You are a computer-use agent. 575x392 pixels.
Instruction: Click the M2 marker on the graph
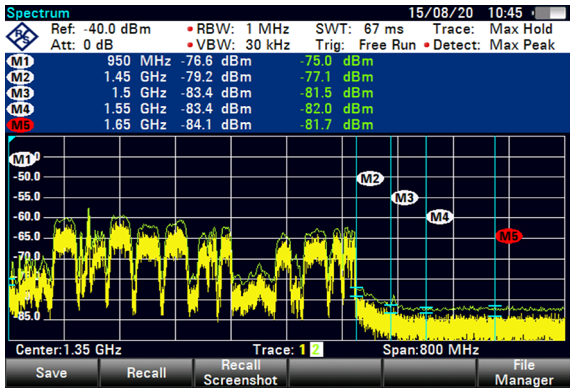click(x=370, y=178)
